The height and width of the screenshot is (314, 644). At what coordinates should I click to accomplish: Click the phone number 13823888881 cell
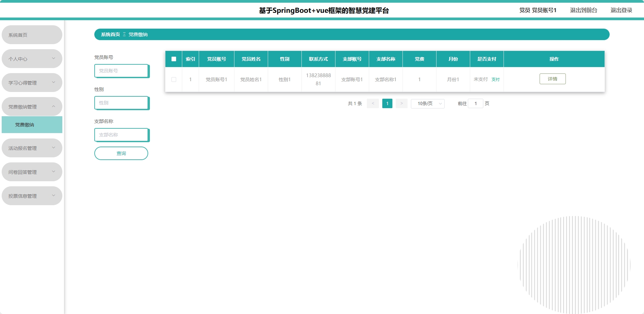[318, 80]
